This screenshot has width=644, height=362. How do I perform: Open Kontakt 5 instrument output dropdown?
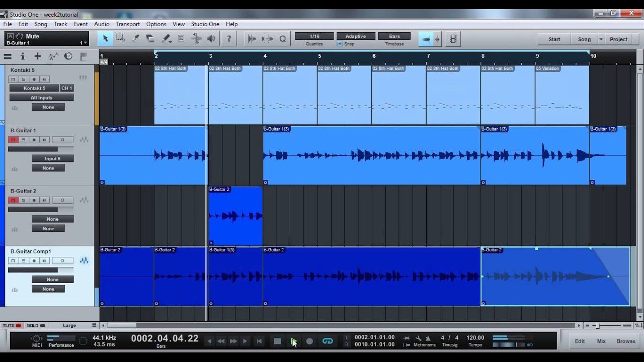click(x=34, y=88)
